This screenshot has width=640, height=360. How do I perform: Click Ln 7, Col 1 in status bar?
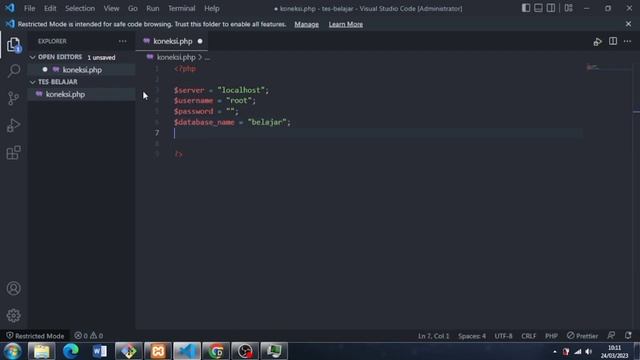[x=433, y=336]
